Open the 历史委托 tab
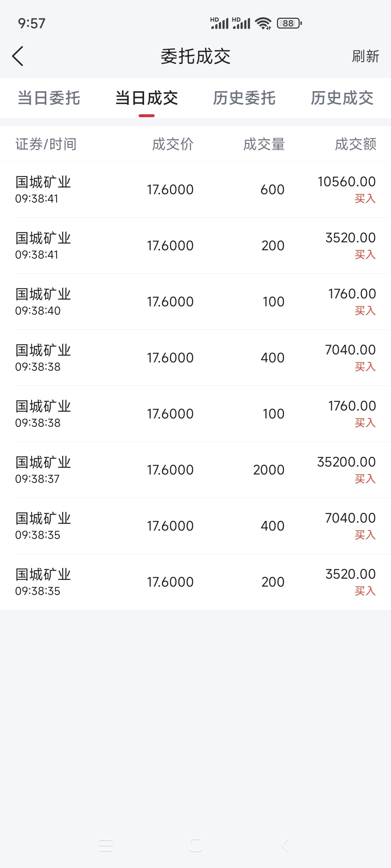The height and width of the screenshot is (868, 391). [244, 98]
